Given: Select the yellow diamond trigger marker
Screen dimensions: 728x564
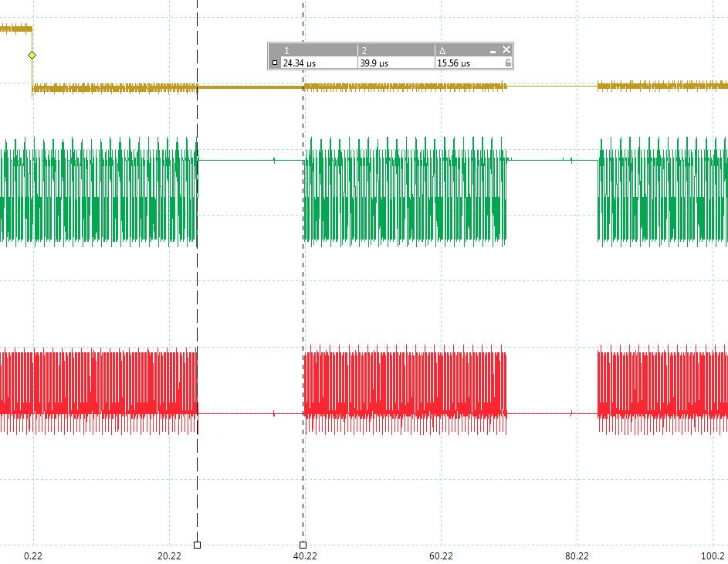Looking at the screenshot, I should click(x=32, y=56).
